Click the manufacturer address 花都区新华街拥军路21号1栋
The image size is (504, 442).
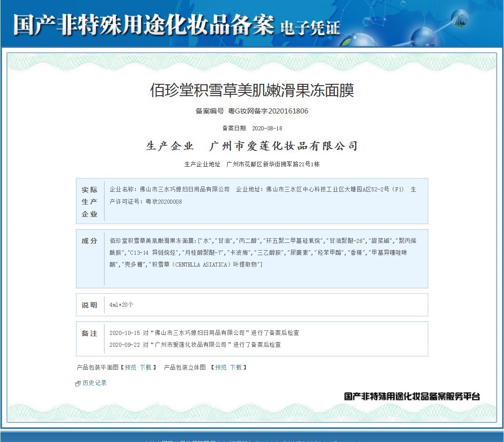273,164
